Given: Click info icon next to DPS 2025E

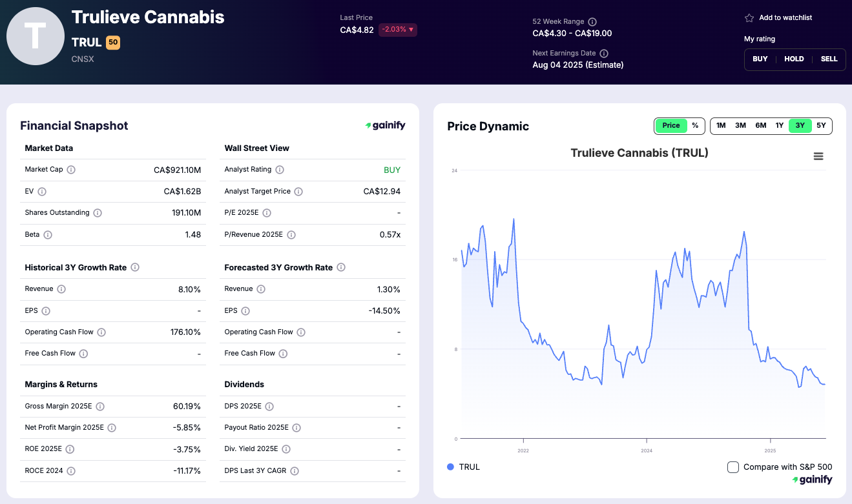Looking at the screenshot, I should pos(269,407).
